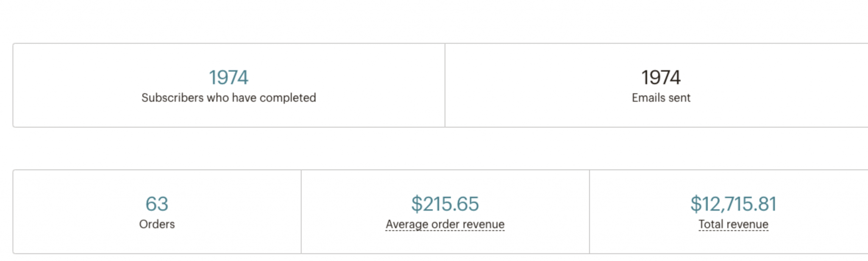This screenshot has width=868, height=261.
Task: Click the dotted-underlined 'Average order revenue' label
Action: click(445, 224)
